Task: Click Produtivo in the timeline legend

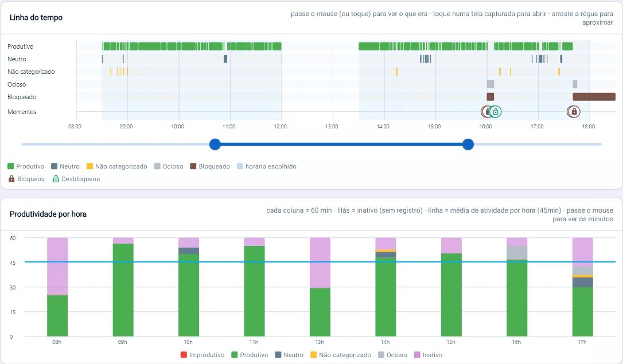Action: coord(26,166)
